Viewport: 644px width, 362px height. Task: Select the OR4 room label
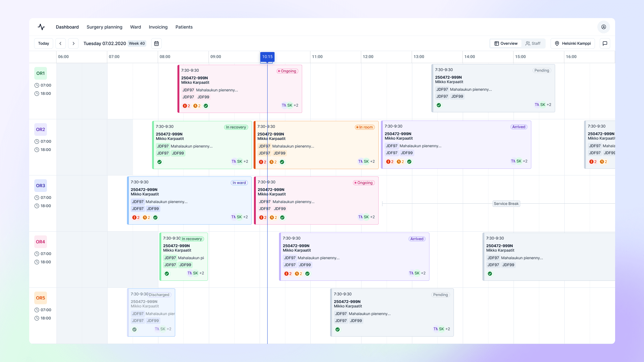click(x=41, y=242)
